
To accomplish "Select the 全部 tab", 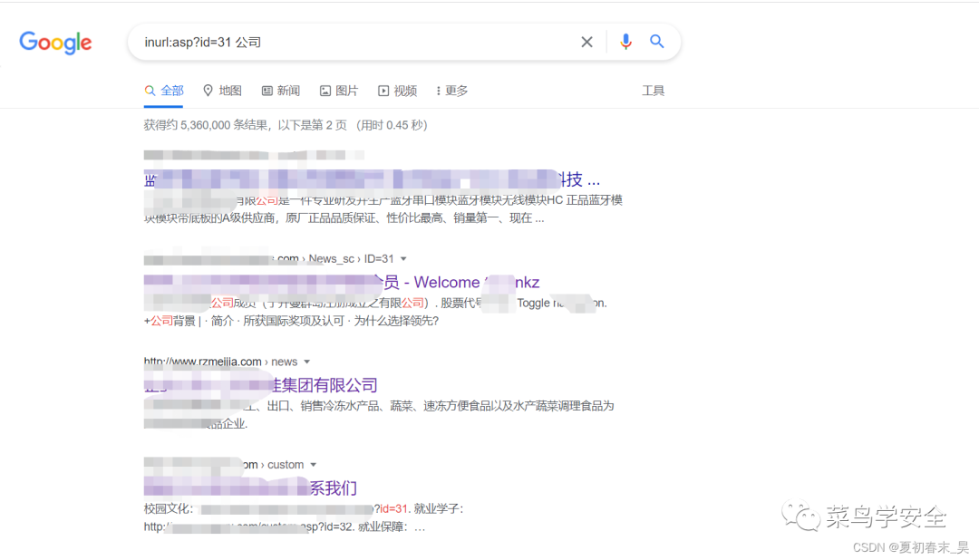I will click(x=164, y=92).
